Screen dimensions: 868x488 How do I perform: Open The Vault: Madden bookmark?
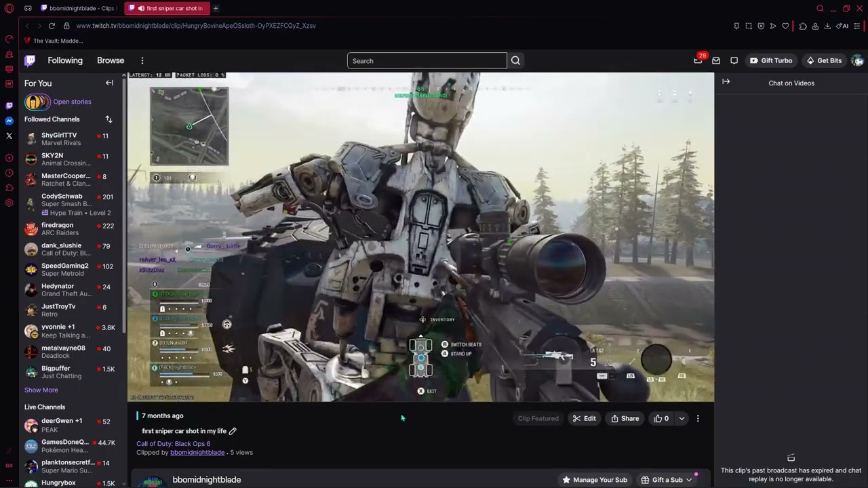pos(54,41)
